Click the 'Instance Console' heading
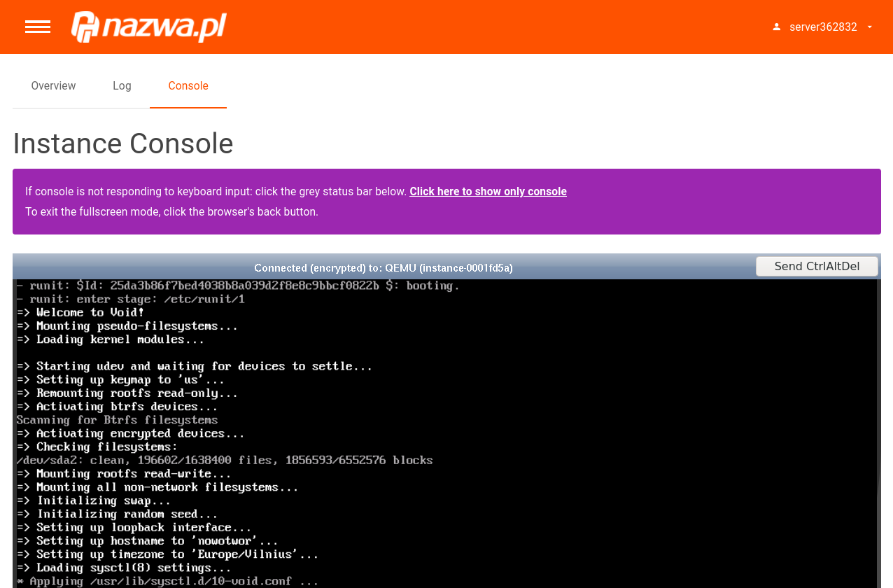The image size is (893, 588). (x=123, y=144)
